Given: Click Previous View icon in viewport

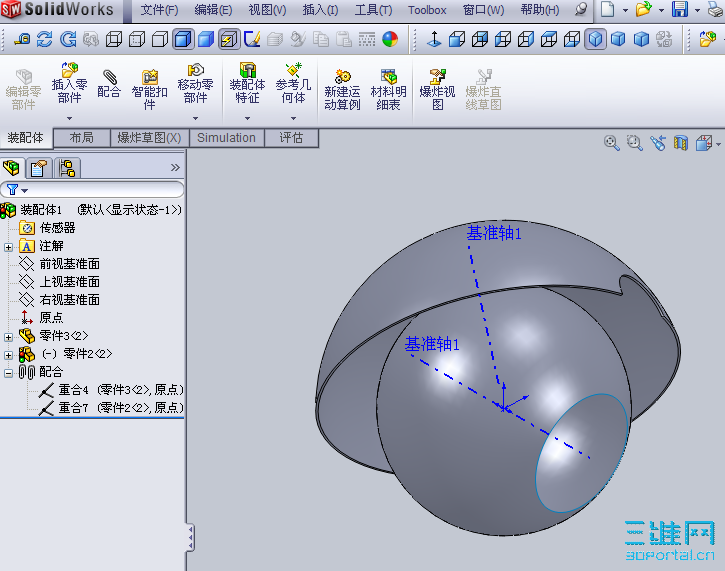Looking at the screenshot, I should coord(658,143).
